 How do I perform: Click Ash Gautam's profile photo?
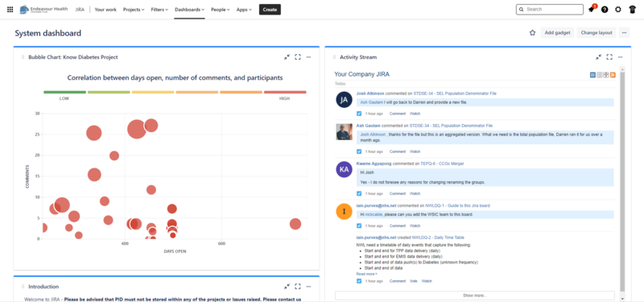pyautogui.click(x=345, y=132)
